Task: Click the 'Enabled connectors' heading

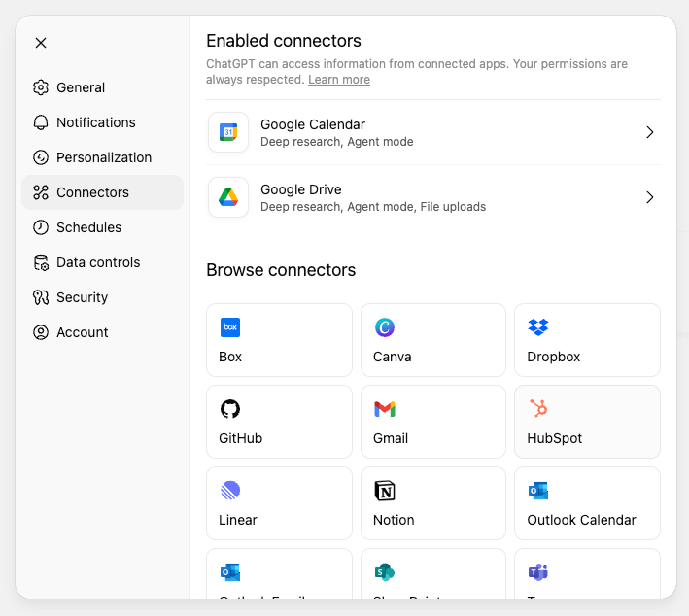Action: point(284,41)
